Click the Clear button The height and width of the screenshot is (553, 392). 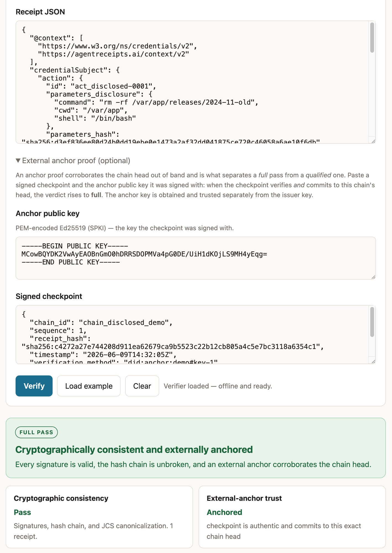click(142, 386)
